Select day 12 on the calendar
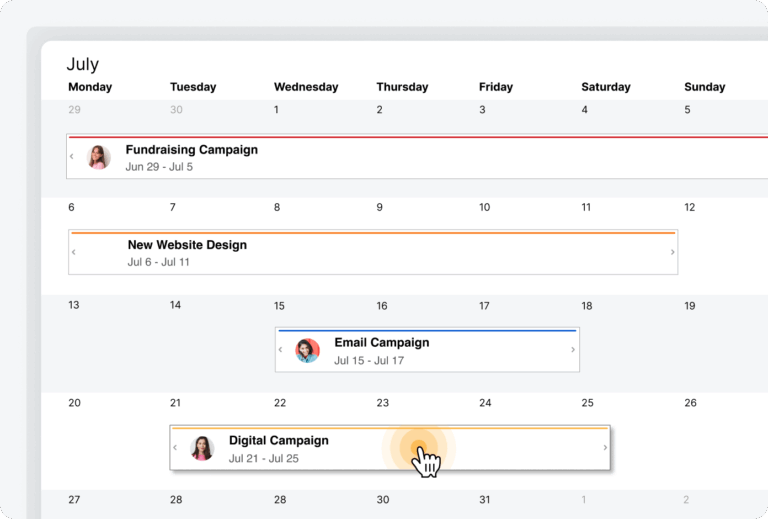Viewport: 768px width, 519px height. pos(690,207)
